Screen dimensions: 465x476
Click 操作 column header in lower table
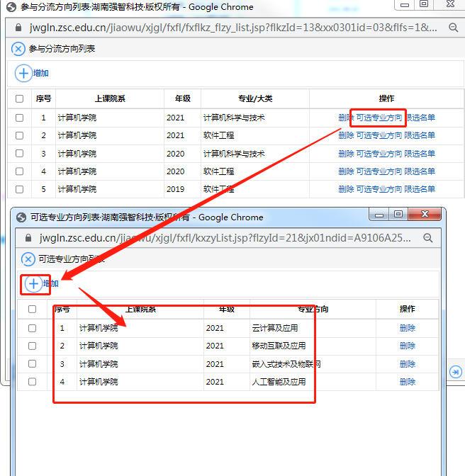pos(408,309)
